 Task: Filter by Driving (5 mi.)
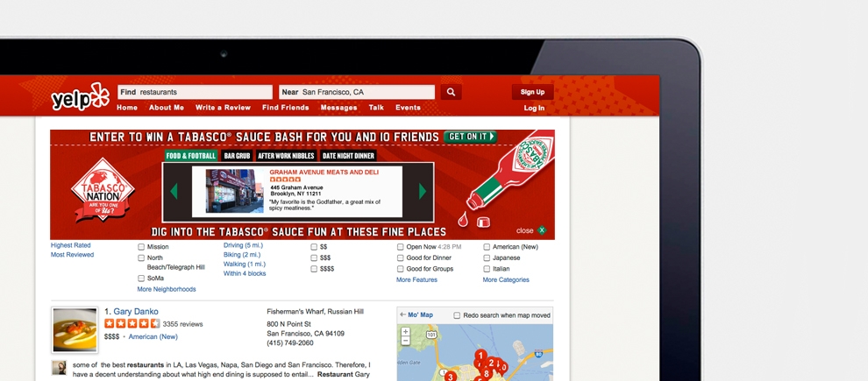[243, 245]
